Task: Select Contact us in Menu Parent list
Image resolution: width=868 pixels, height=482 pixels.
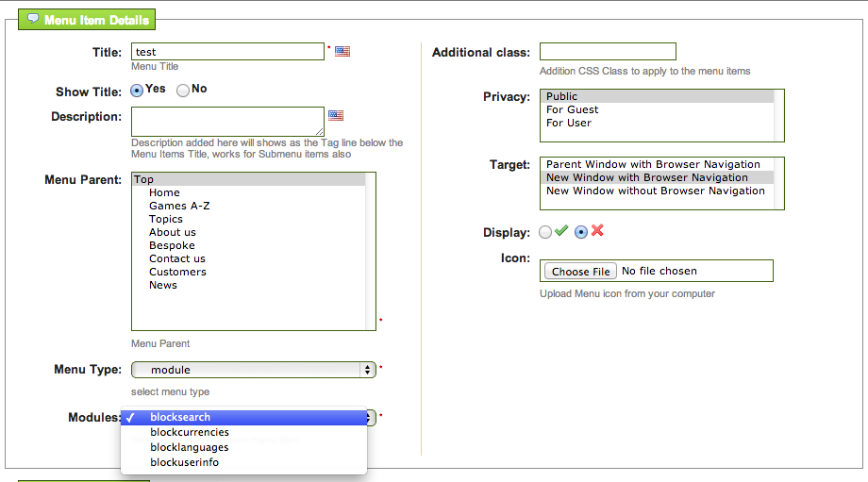Action: pyautogui.click(x=248, y=259)
